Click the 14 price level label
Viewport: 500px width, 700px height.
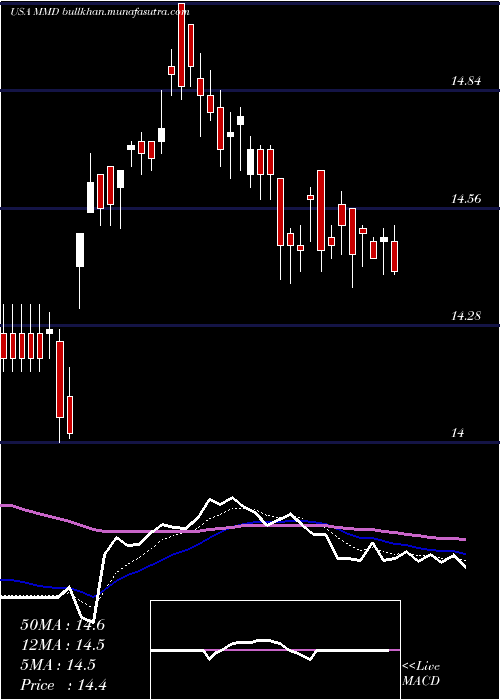(x=458, y=433)
